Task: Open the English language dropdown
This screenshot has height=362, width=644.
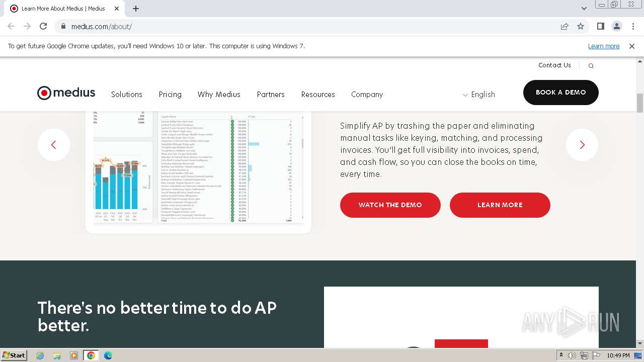Action: 479,95
